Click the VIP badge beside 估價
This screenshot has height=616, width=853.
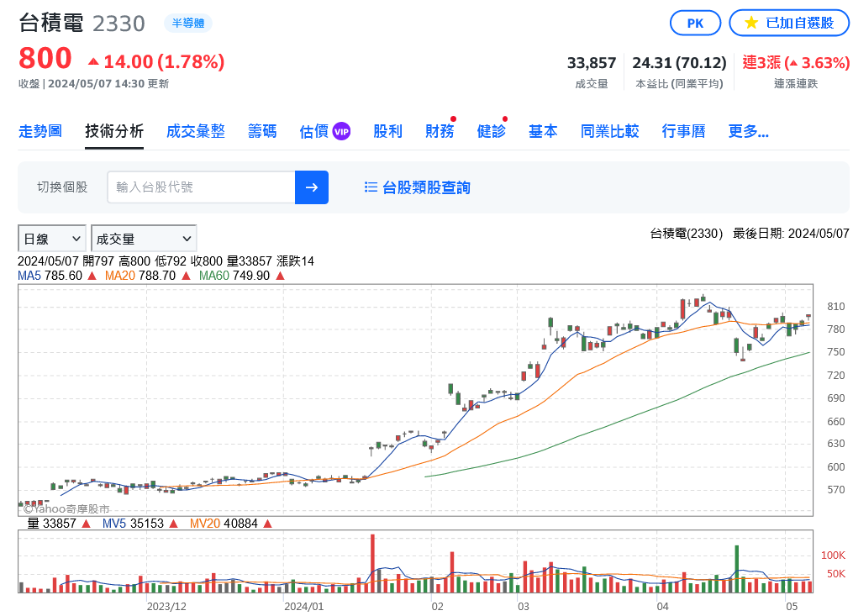click(x=341, y=131)
